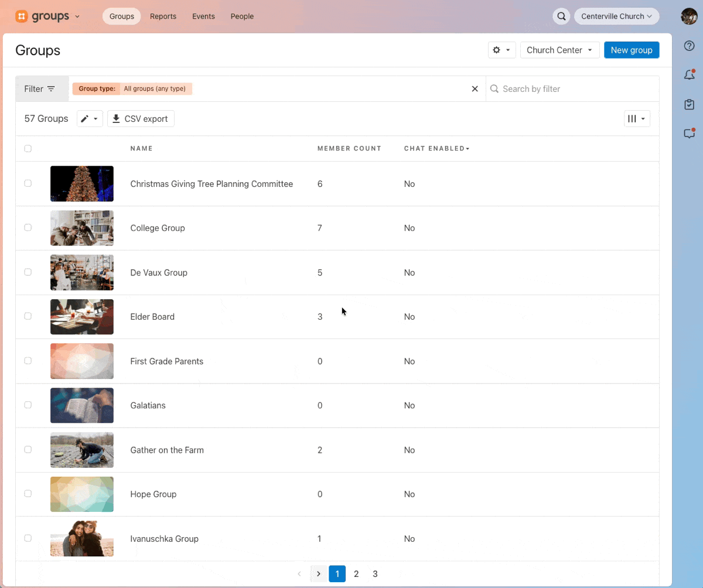The image size is (703, 588).
Task: Open the chat messages icon
Action: point(690,134)
